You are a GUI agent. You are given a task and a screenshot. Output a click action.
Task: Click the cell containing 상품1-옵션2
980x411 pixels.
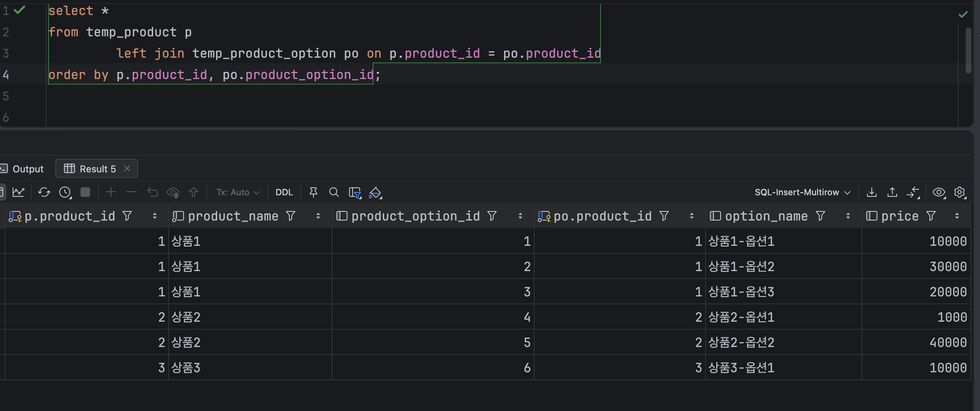(x=741, y=267)
